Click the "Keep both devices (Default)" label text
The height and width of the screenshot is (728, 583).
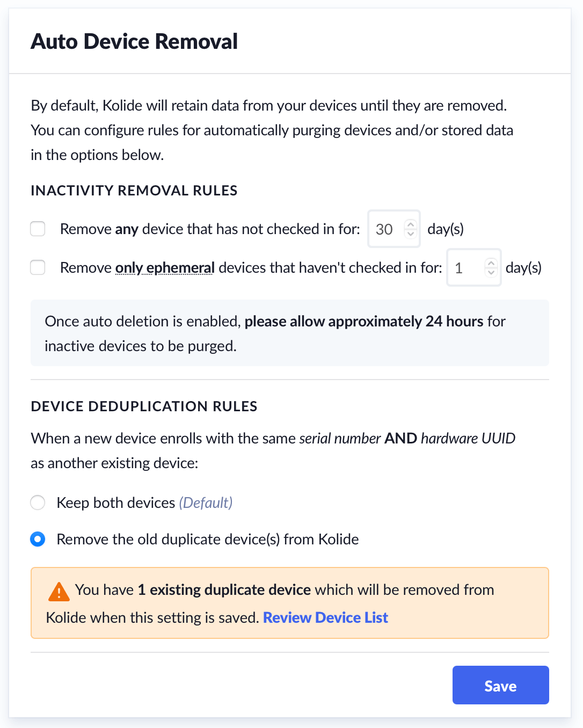point(144,503)
